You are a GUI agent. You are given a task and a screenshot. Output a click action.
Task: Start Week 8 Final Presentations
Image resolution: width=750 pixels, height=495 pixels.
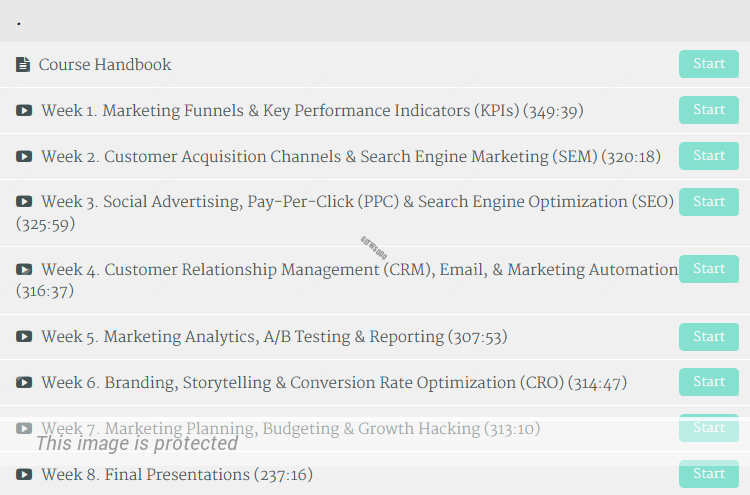[708, 474]
